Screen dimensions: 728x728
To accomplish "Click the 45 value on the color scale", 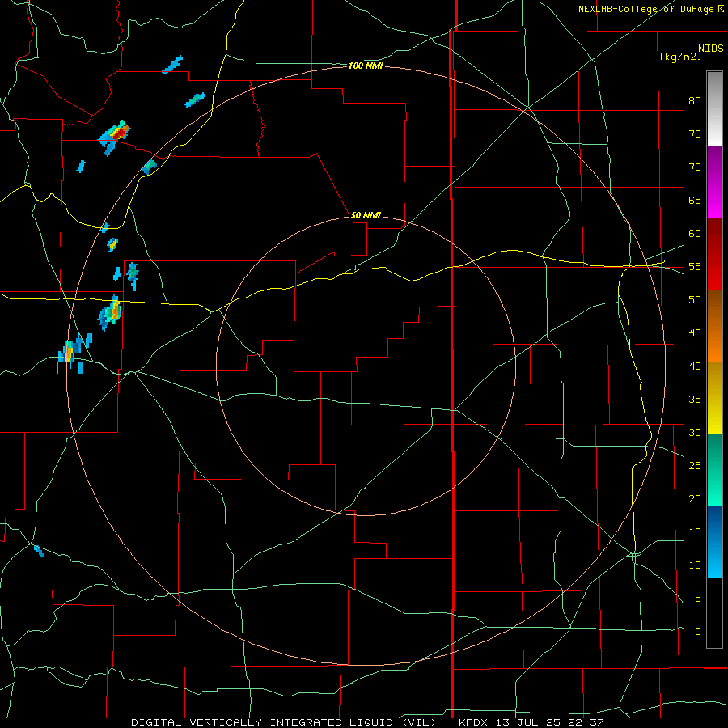I will pos(695,333).
